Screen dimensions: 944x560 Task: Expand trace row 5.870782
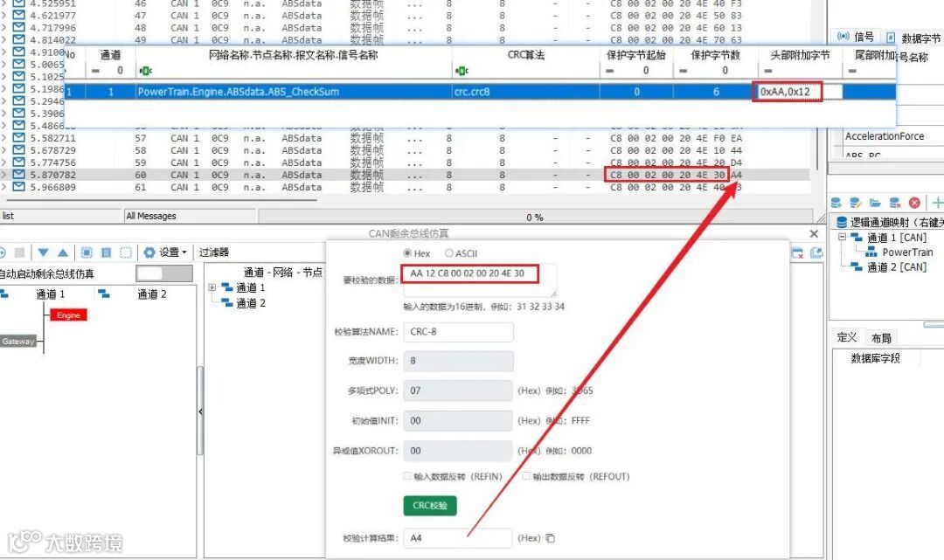pos(4,175)
